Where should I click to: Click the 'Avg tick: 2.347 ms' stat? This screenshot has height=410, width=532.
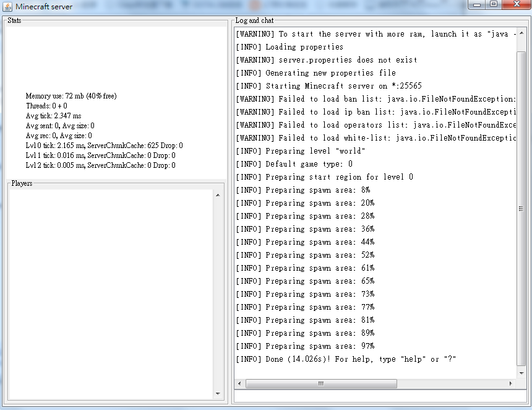tap(54, 115)
